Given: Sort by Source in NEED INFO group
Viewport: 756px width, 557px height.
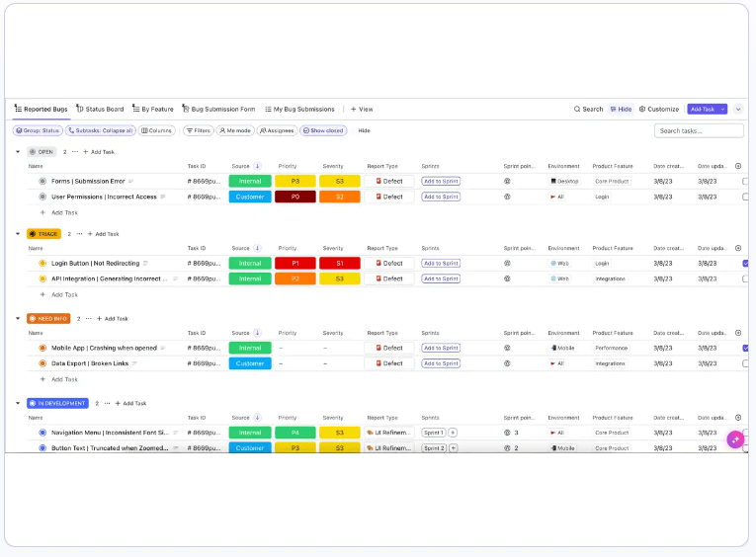Looking at the screenshot, I should coord(258,333).
